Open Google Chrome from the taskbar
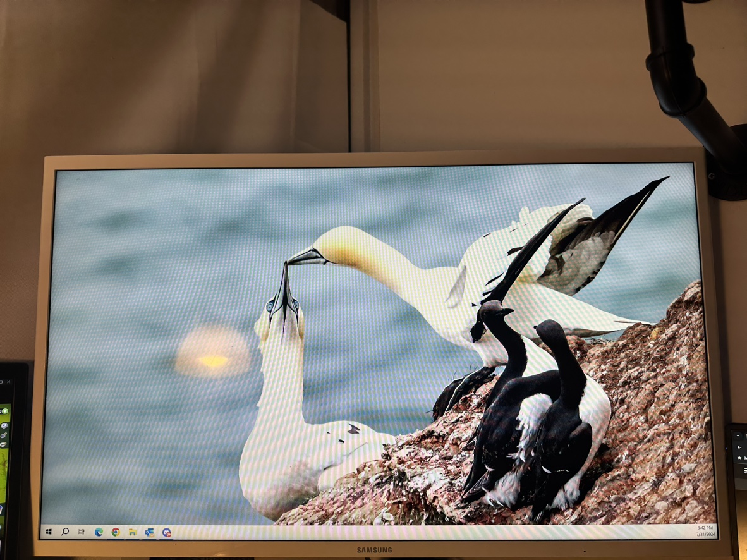747x560 pixels. point(115,532)
